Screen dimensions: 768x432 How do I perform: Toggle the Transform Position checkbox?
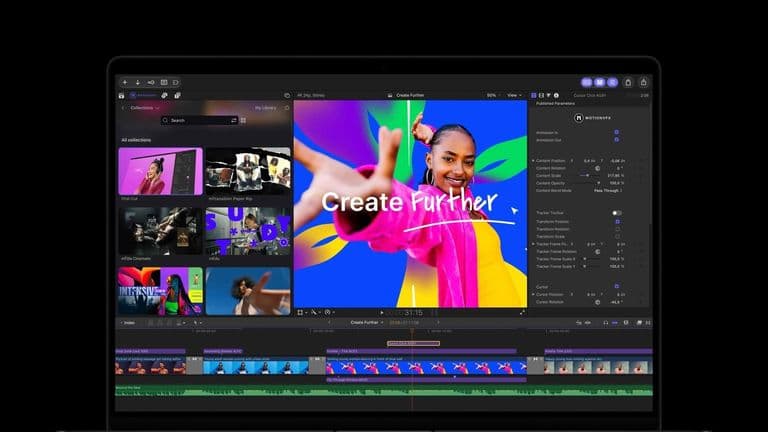[617, 221]
